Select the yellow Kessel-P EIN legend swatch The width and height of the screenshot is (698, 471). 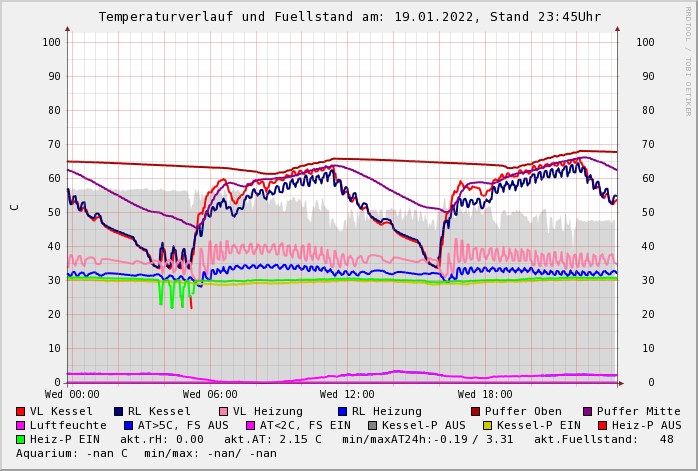(488, 426)
